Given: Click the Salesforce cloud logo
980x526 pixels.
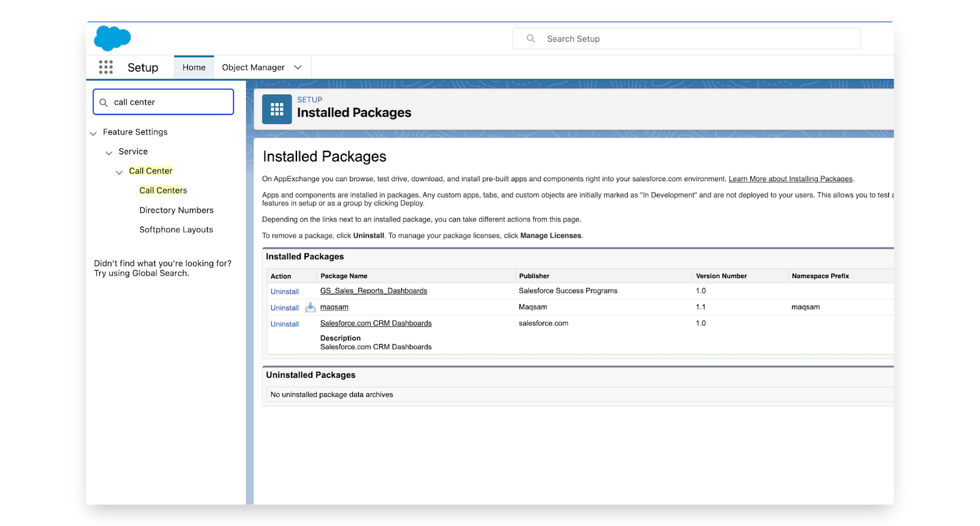Looking at the screenshot, I should tap(112, 38).
